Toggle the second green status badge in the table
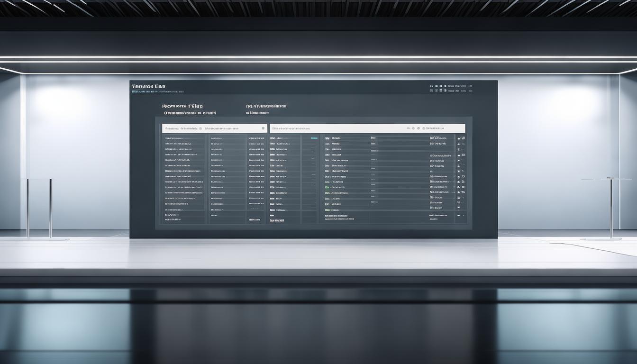Image resolution: width=637 pixels, height=364 pixels. tap(328, 209)
